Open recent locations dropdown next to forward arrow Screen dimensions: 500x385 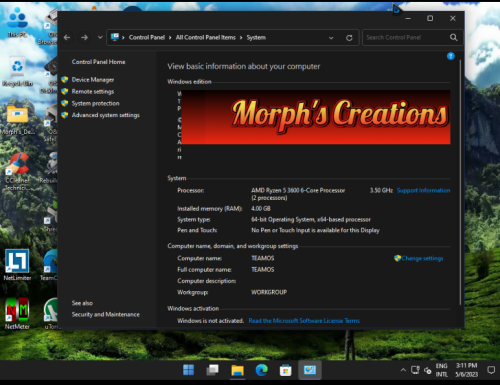[100, 38]
